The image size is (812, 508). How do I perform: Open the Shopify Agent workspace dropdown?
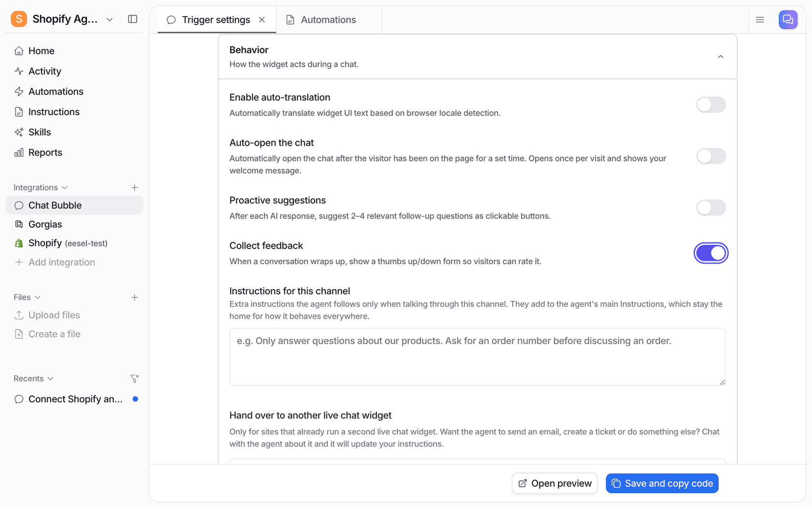[x=110, y=19]
